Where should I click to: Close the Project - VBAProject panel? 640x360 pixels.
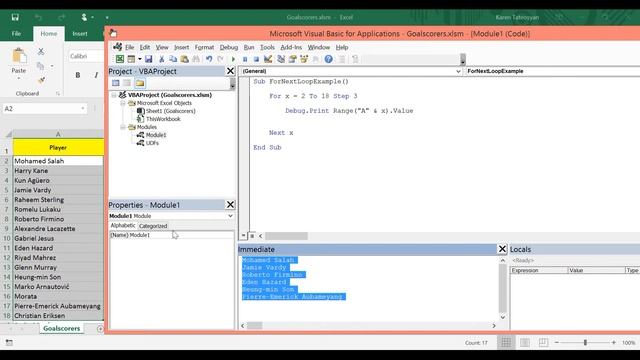[x=230, y=71]
